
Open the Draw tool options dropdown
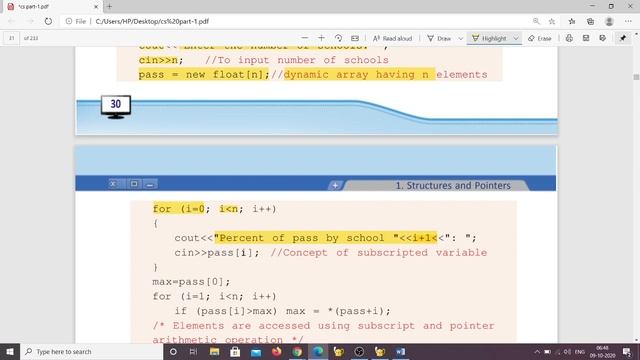pos(460,38)
